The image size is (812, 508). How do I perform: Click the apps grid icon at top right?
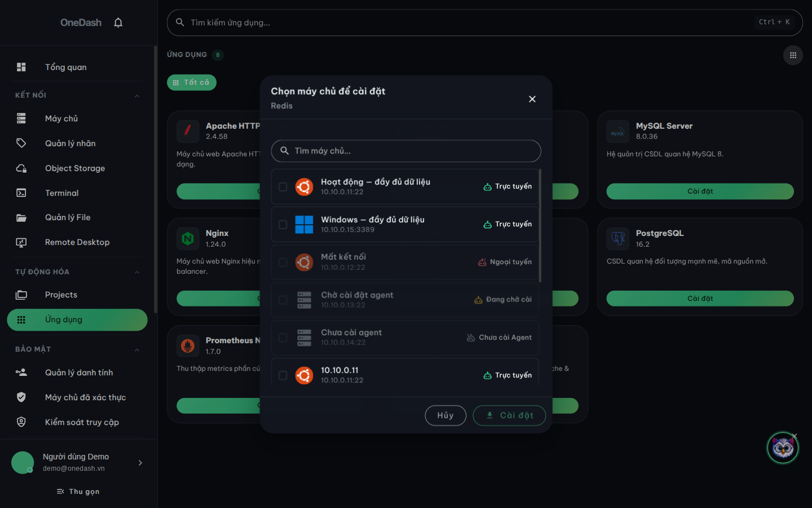[793, 55]
